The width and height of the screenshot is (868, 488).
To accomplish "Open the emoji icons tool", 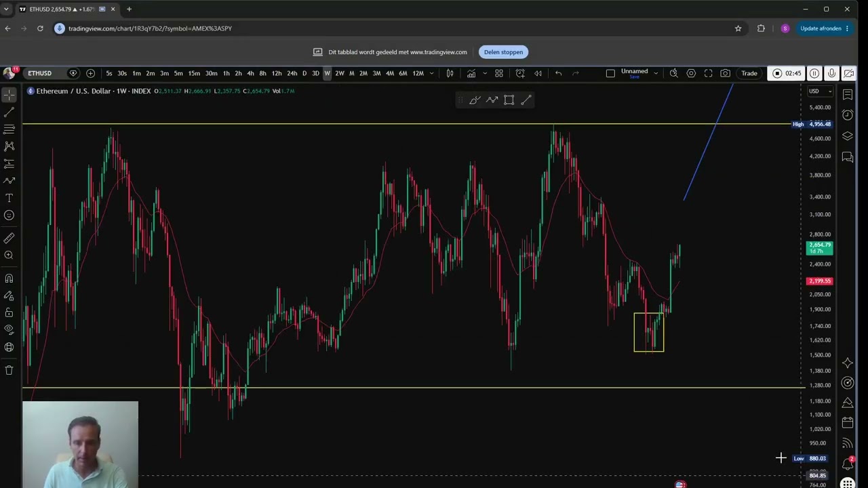I will point(9,216).
